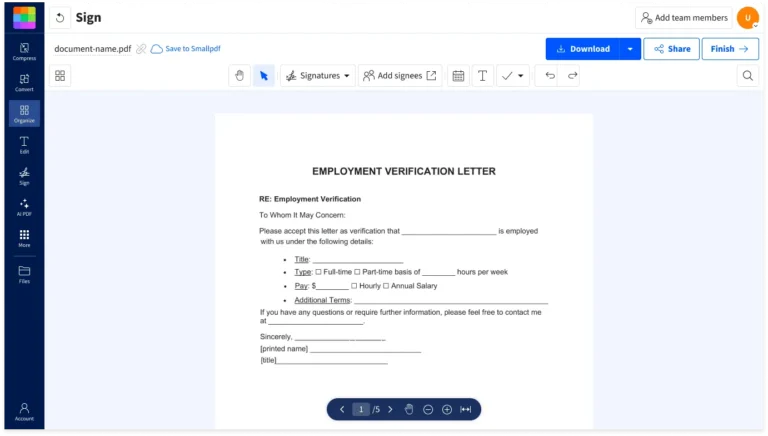The image size is (768, 436).
Task: Tick the Part-time checkbox in letter
Action: coord(357,272)
